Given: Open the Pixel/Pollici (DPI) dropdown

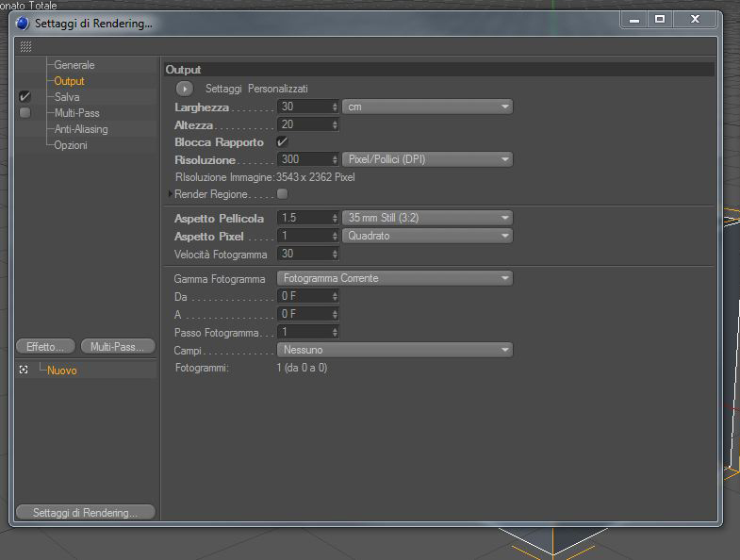Looking at the screenshot, I should 428,159.
